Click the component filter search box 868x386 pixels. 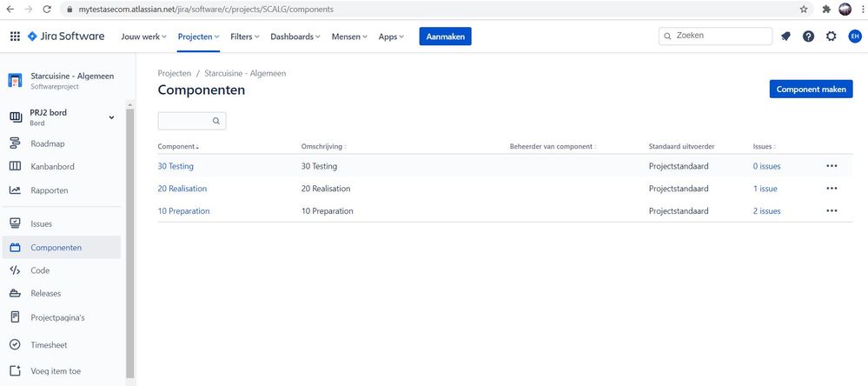coord(191,121)
